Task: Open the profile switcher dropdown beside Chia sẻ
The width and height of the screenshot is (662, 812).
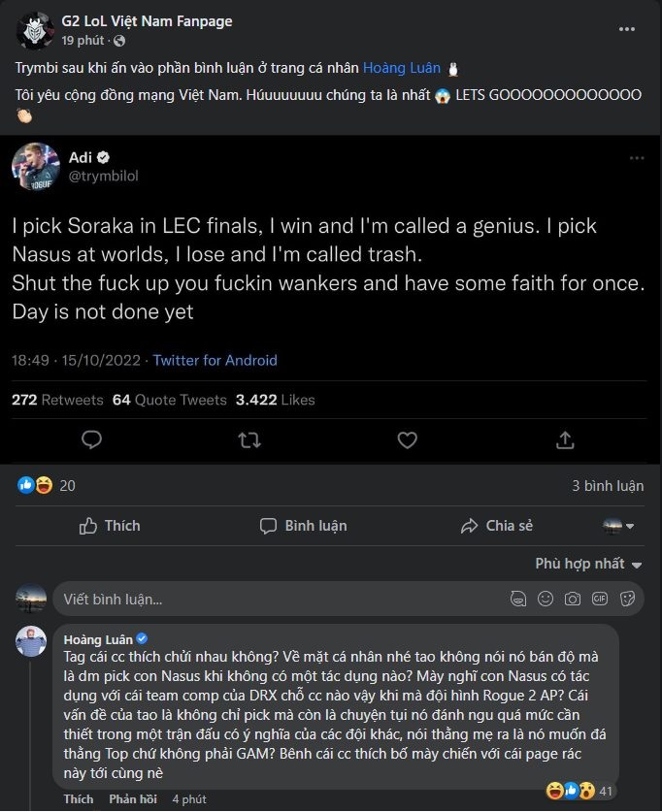Action: (x=618, y=526)
